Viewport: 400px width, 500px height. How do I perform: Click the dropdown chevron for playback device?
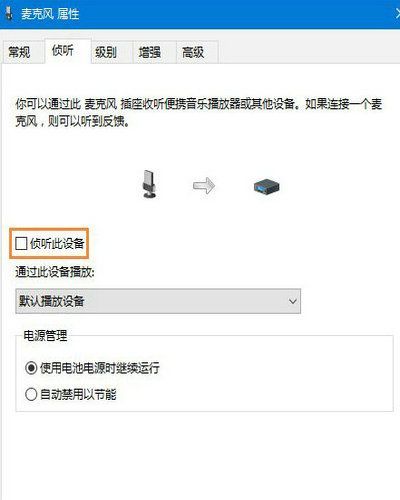click(293, 301)
